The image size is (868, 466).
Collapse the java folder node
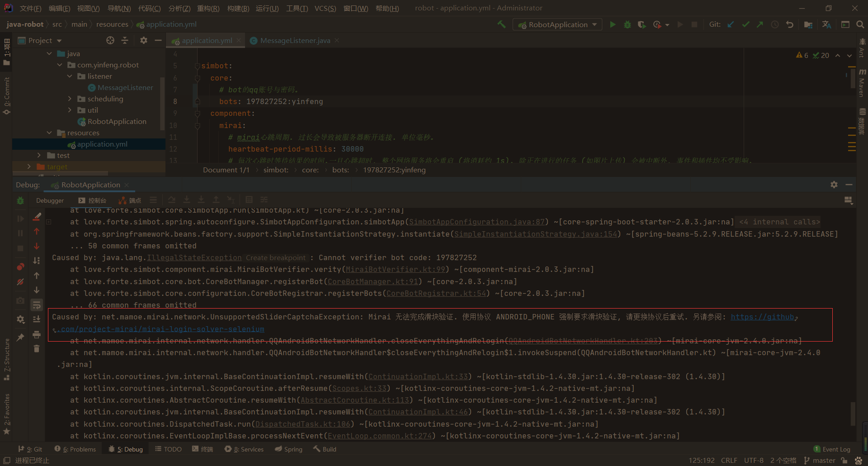click(49, 53)
